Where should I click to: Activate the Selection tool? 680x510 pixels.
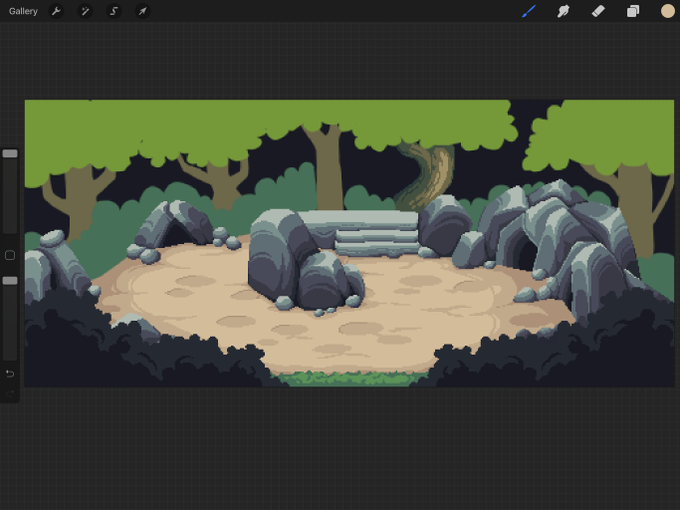click(114, 11)
